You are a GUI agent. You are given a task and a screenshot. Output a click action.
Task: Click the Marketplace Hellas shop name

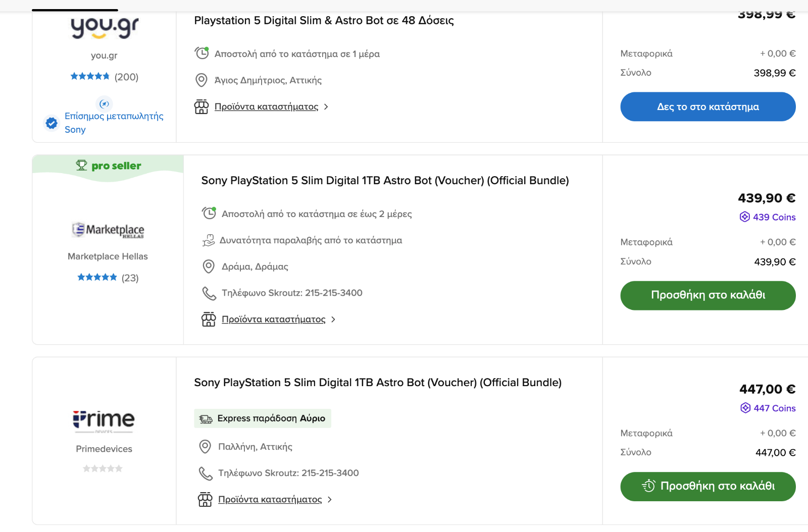pyautogui.click(x=108, y=256)
